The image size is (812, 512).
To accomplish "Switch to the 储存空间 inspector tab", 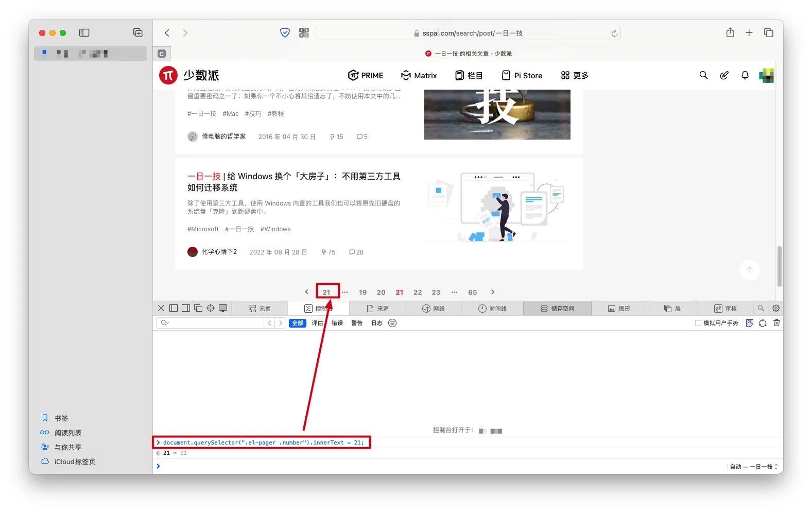I will (x=558, y=309).
